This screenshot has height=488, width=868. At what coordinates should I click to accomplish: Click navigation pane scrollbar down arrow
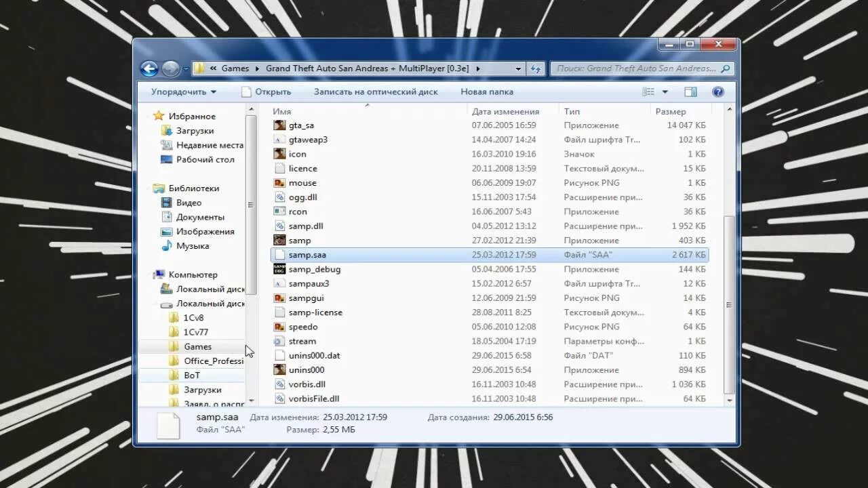tap(252, 401)
